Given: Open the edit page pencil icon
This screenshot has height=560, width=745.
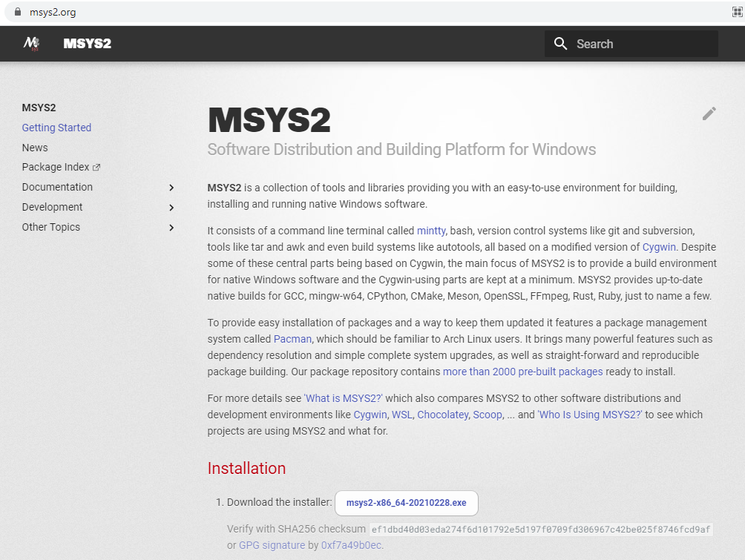Looking at the screenshot, I should coord(709,113).
